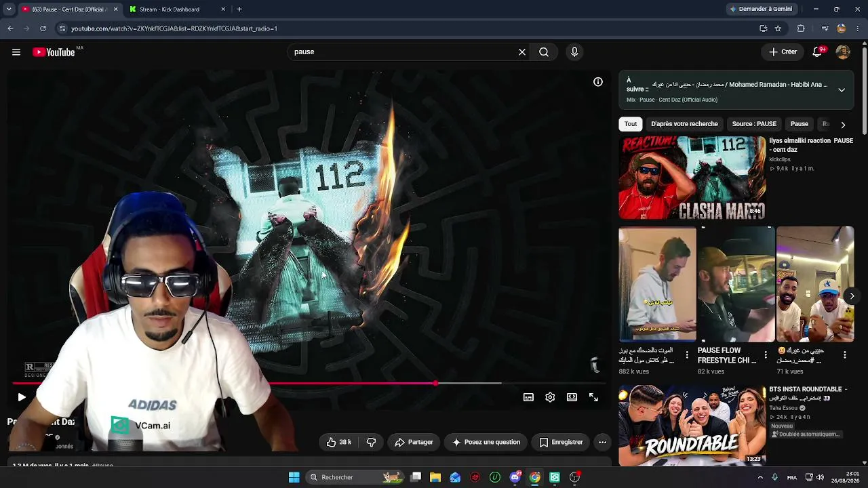Play the paused video
This screenshot has width=868, height=488.
point(22,397)
